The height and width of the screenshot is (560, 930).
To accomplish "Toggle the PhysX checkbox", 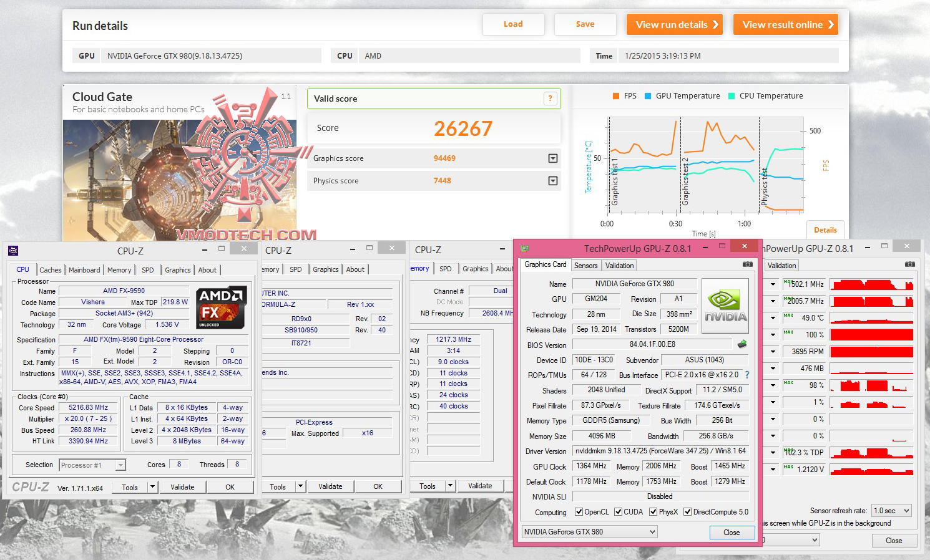I will (x=653, y=512).
